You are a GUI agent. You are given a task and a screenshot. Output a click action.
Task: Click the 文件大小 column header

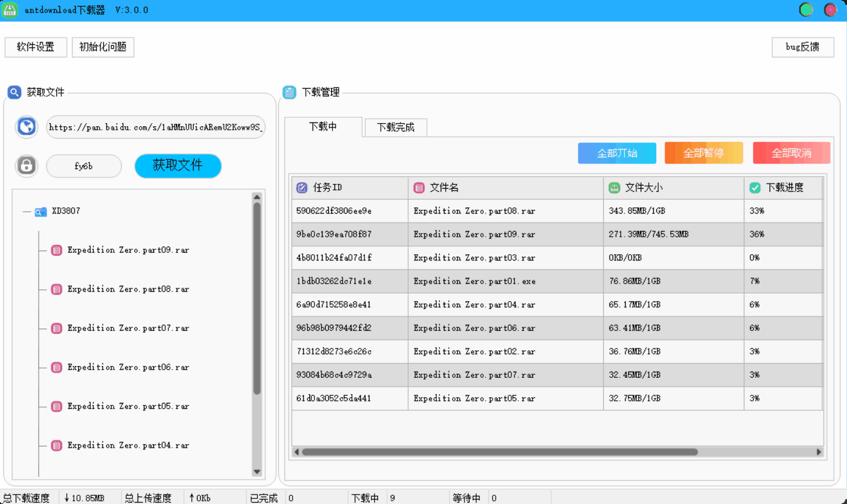click(x=674, y=187)
